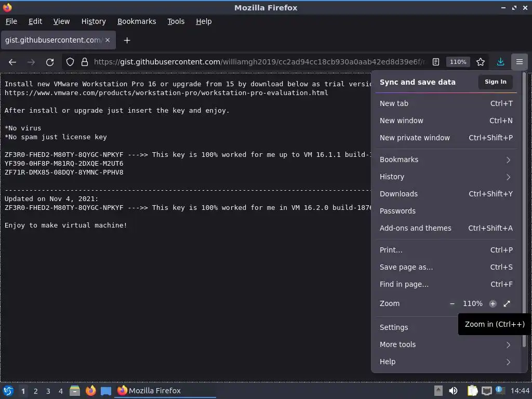Open Downloads from the app menu

446,194
